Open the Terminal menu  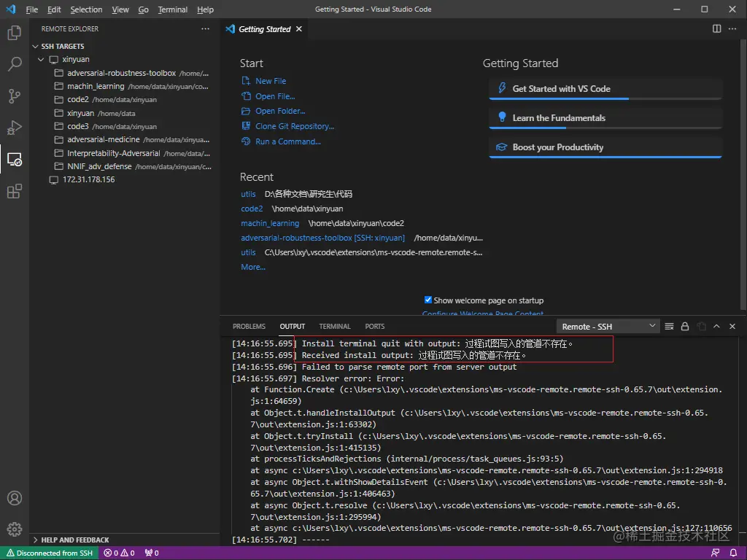pyautogui.click(x=172, y=9)
